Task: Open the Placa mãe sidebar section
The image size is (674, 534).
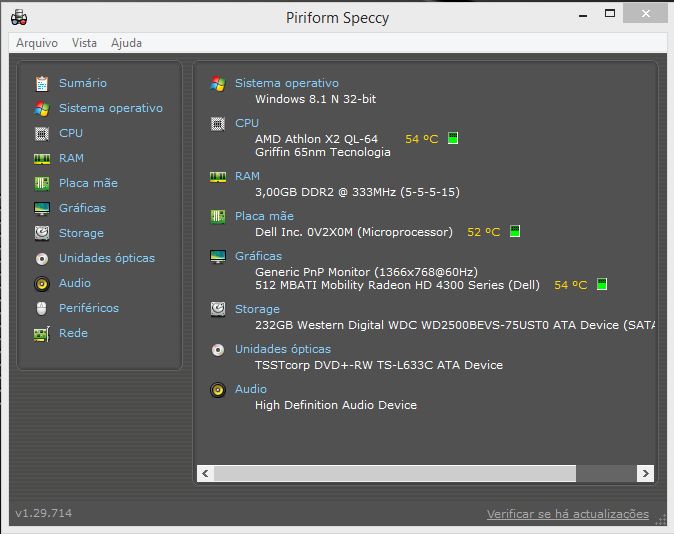Action: tap(88, 183)
